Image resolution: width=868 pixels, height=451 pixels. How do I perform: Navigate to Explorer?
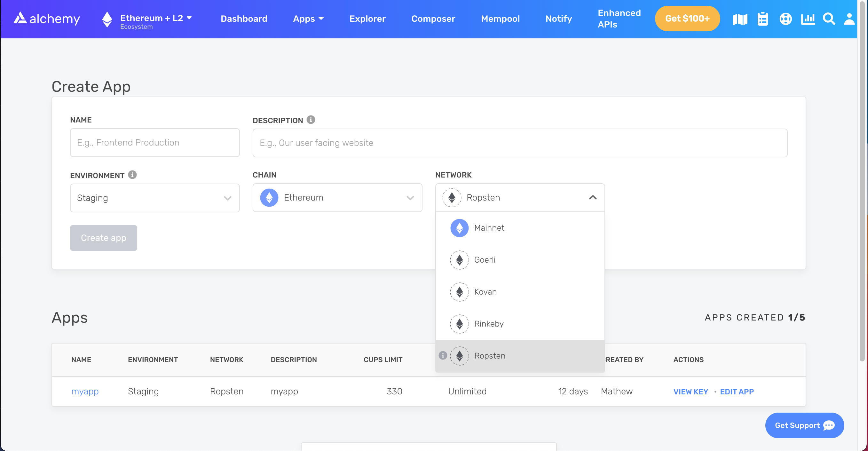(x=367, y=19)
